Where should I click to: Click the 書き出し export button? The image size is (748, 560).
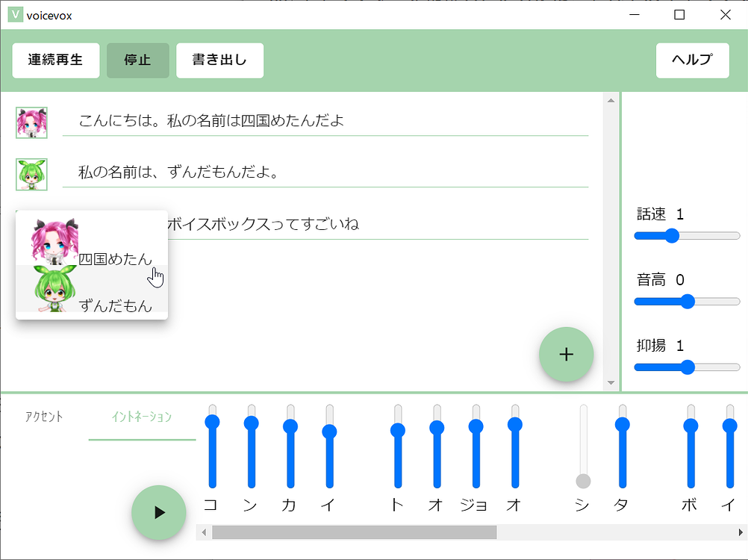click(x=219, y=60)
